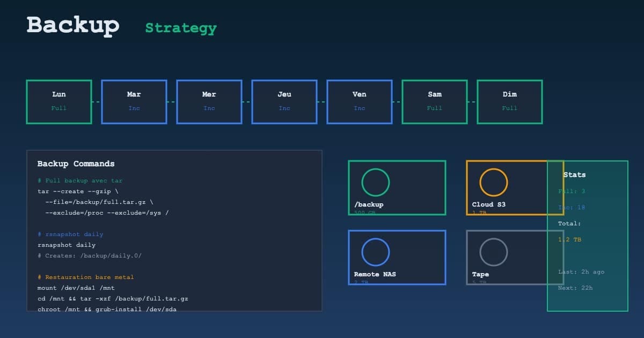This screenshot has width=644, height=338.
Task: Select the Jeu incremental day box
Action: pos(284,102)
